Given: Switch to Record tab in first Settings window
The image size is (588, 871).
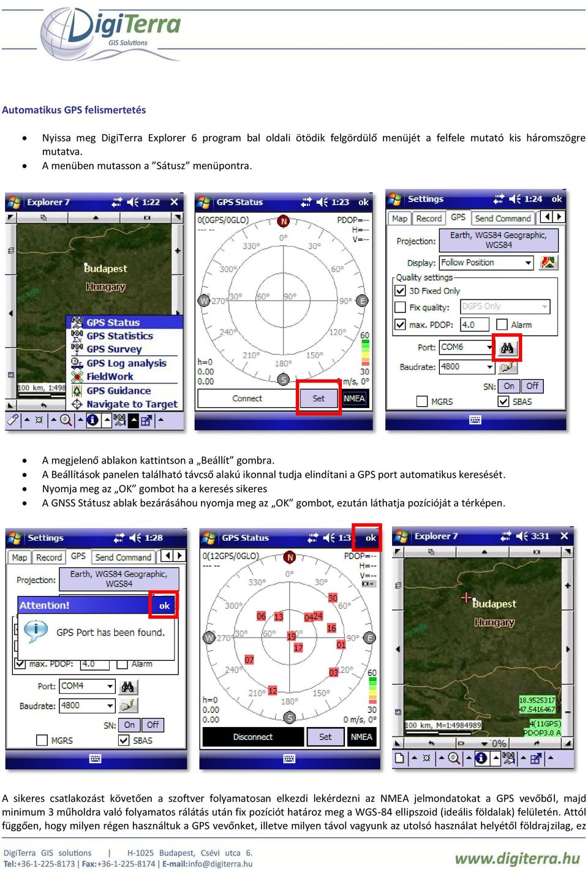Looking at the screenshot, I should [x=429, y=218].
